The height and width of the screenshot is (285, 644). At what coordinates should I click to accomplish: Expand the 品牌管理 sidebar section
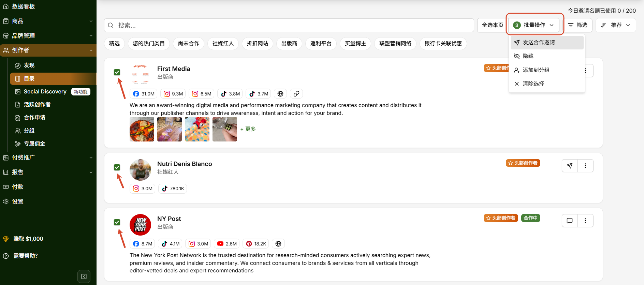[x=48, y=36]
